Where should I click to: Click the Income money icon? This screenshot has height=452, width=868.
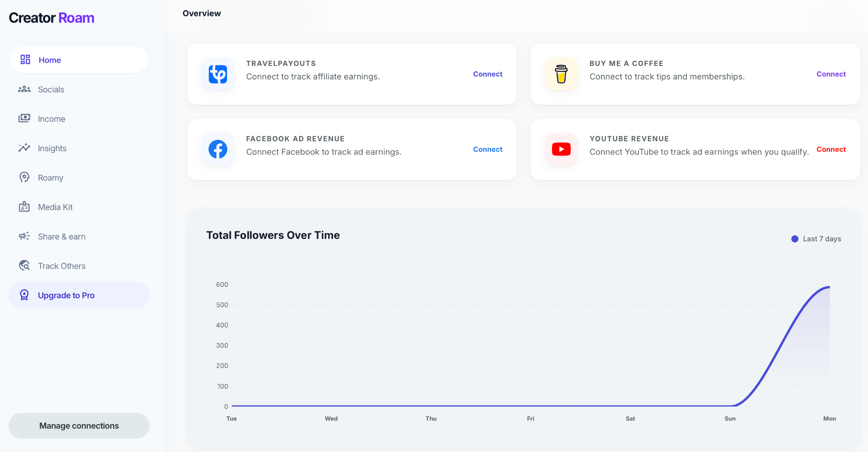click(24, 118)
